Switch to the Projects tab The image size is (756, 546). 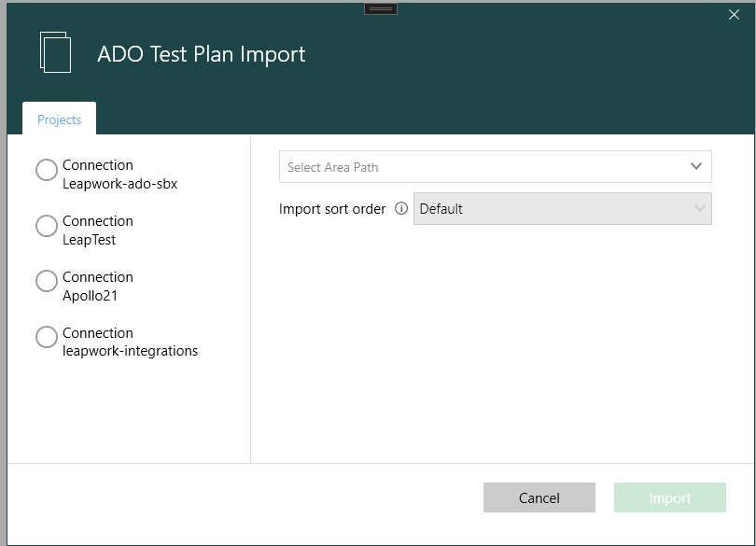[x=59, y=119]
